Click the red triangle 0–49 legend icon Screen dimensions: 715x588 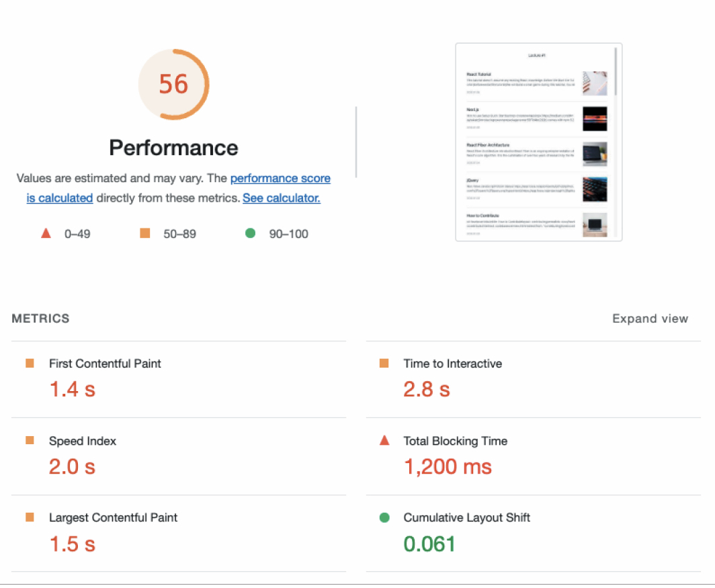point(46,233)
